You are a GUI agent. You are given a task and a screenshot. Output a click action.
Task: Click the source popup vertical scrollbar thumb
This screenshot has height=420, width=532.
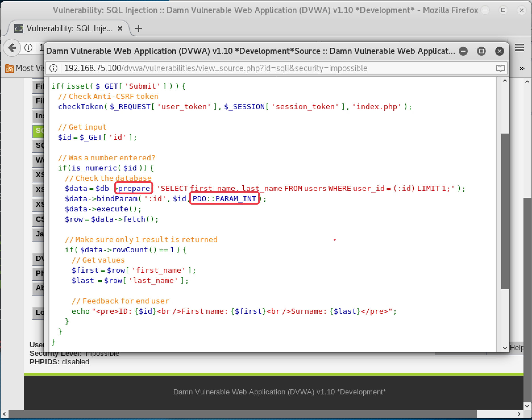[x=505, y=211]
